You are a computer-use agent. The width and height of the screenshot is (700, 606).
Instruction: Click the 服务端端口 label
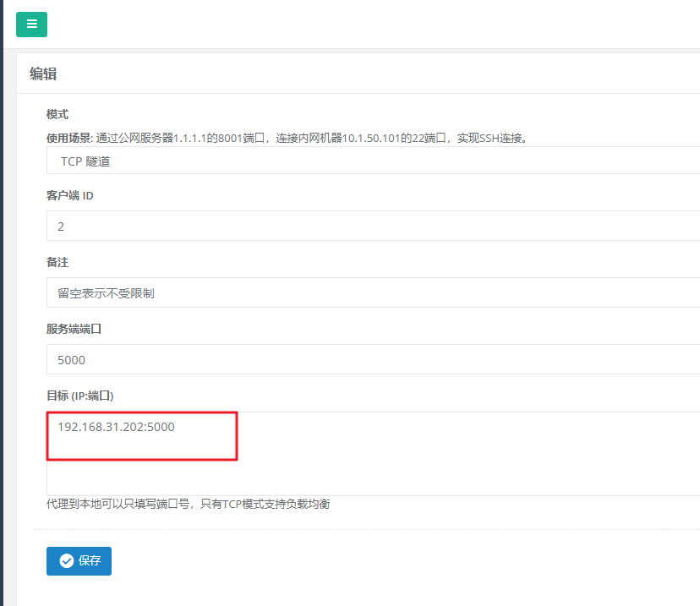[74, 329]
